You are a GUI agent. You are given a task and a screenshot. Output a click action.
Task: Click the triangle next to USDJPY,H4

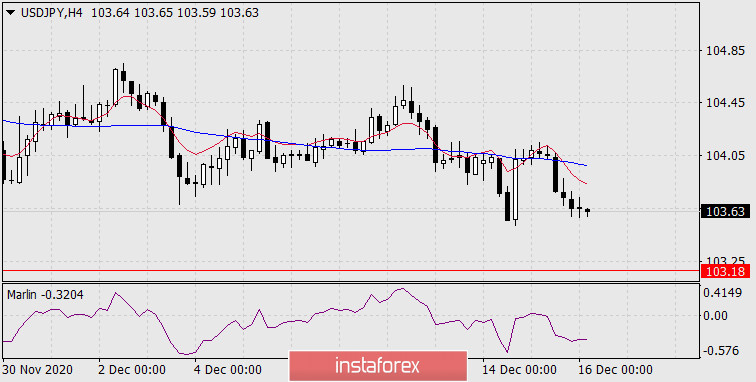point(11,13)
